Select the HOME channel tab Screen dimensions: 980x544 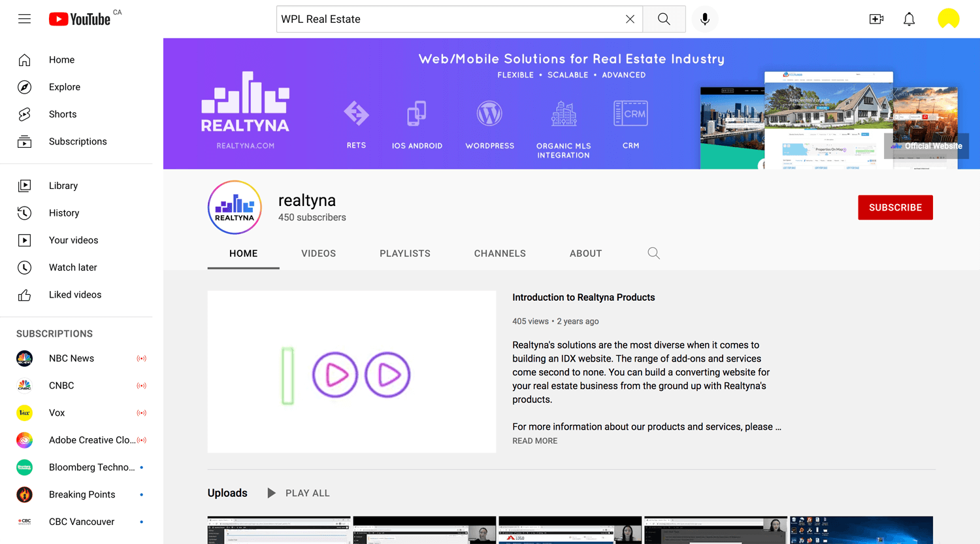pyautogui.click(x=243, y=254)
